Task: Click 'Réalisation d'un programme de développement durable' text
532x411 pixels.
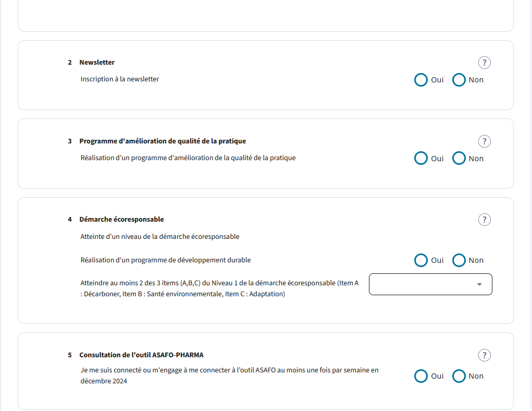Action: click(x=166, y=260)
